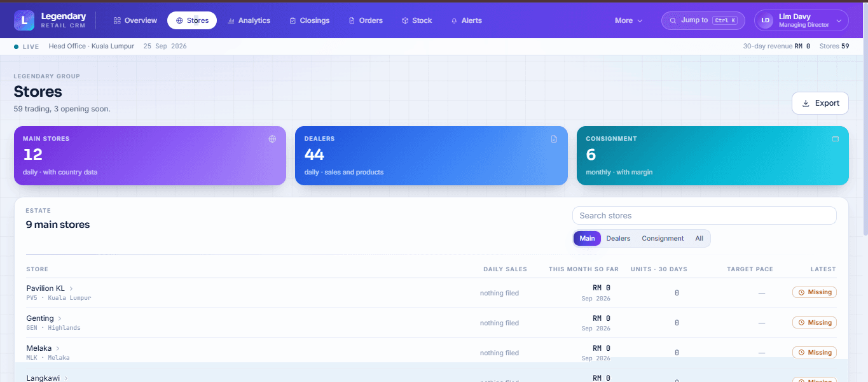This screenshot has width=868, height=382.
Task: Expand Pavilion KL row chevron
Action: click(x=71, y=288)
